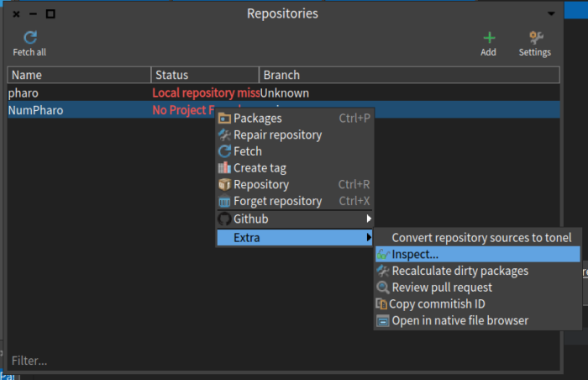Sort by the Status column header

coord(205,75)
